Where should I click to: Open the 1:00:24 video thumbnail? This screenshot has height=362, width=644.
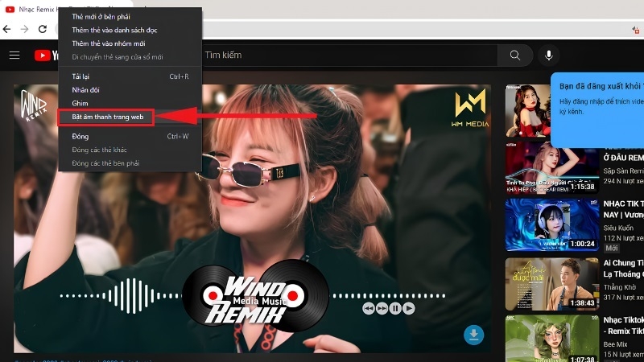(x=552, y=225)
